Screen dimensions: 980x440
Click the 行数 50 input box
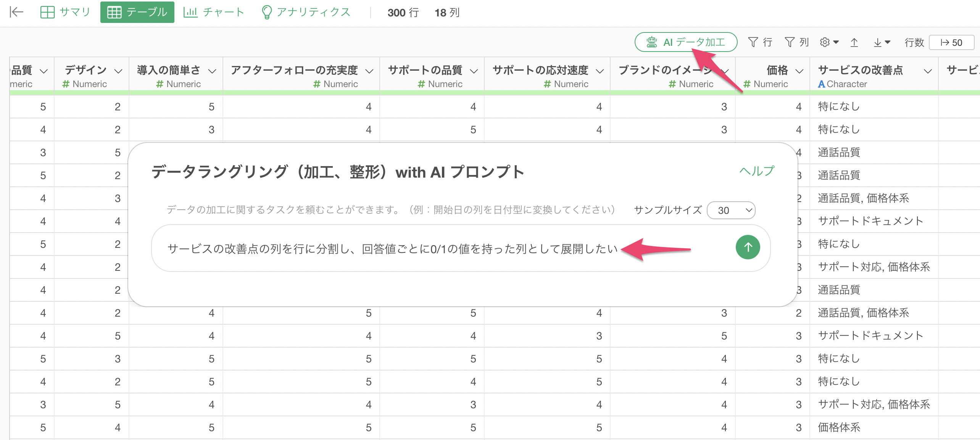pos(951,42)
